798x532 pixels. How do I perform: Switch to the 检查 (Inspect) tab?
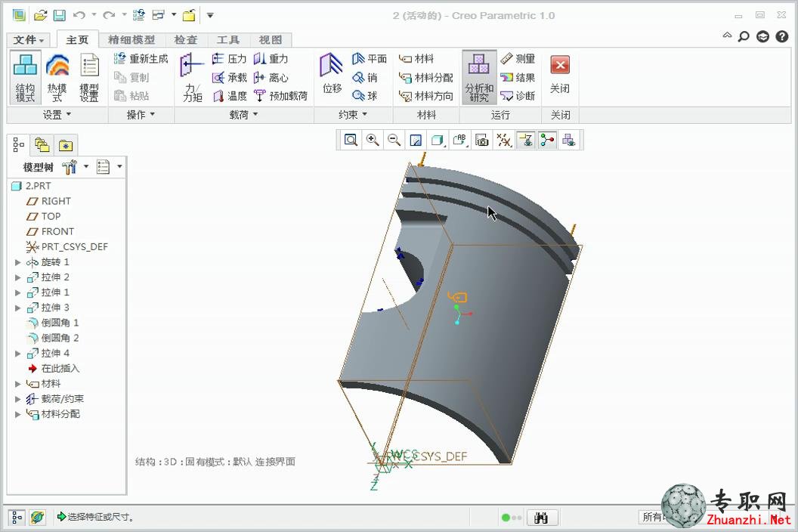185,40
